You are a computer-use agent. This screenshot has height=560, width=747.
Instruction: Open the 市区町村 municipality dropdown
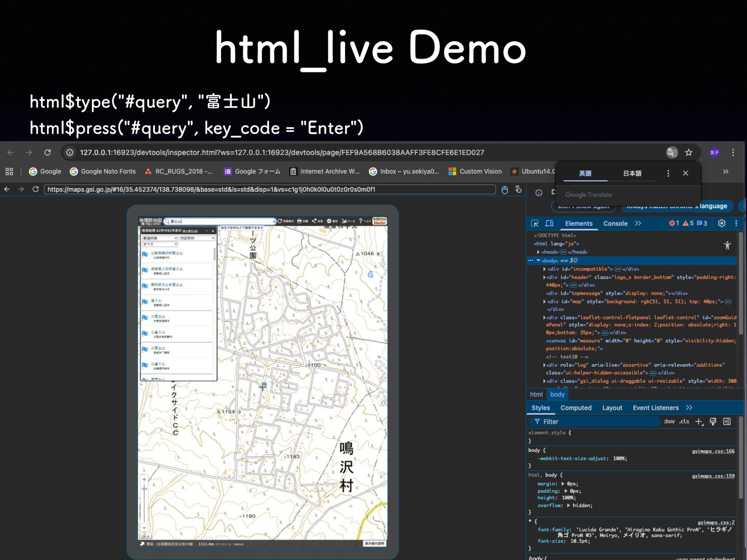197,238
